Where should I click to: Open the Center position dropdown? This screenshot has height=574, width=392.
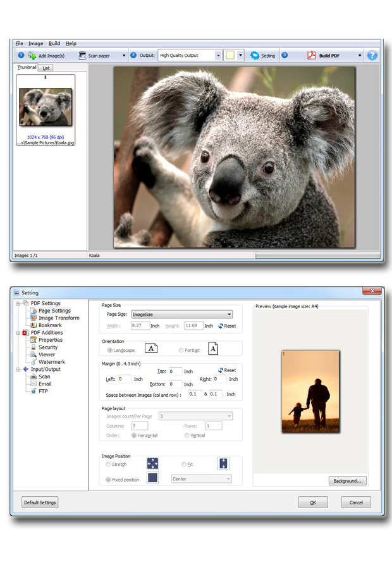202,479
